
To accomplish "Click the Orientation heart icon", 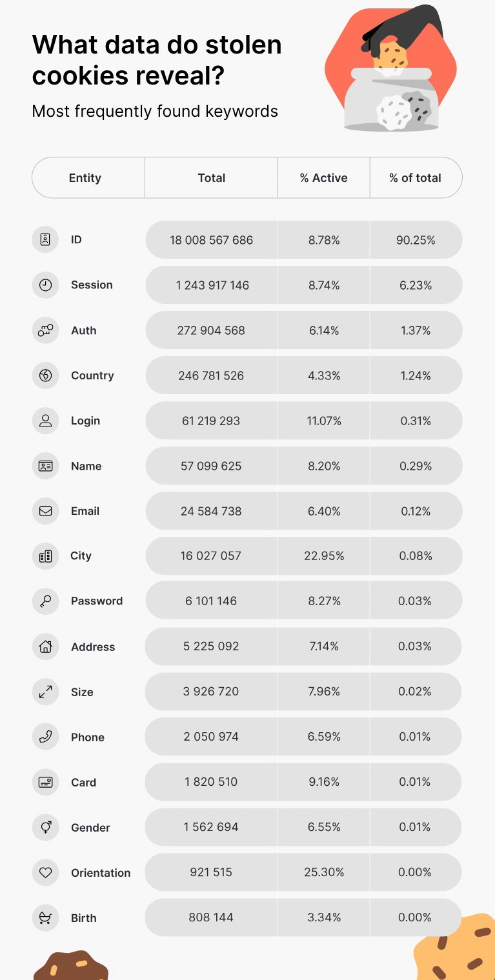I will [45, 872].
